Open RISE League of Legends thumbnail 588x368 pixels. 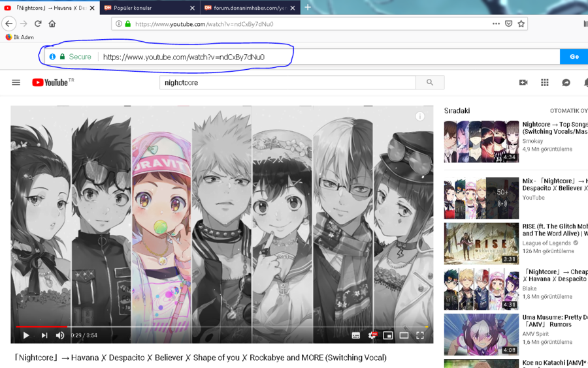tap(481, 244)
